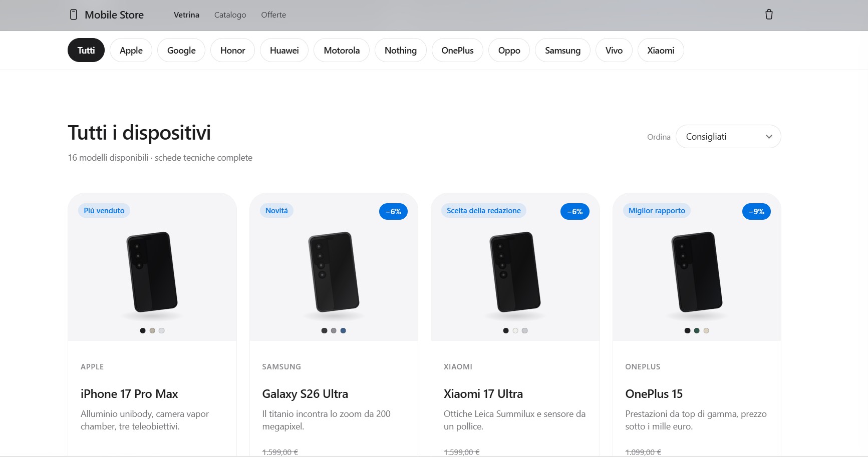The height and width of the screenshot is (457, 868).
Task: Click the −6% discount badge on Galaxy S26 Ultra
Action: pyautogui.click(x=393, y=212)
